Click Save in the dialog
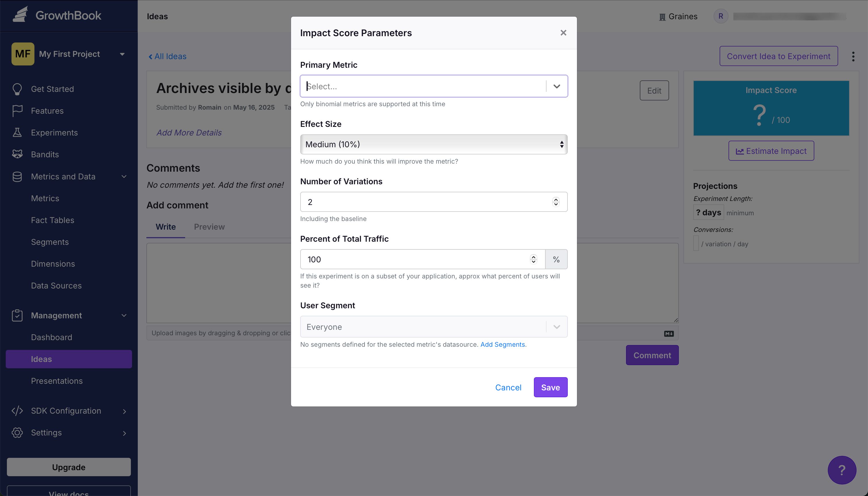868x496 pixels. [551, 387]
